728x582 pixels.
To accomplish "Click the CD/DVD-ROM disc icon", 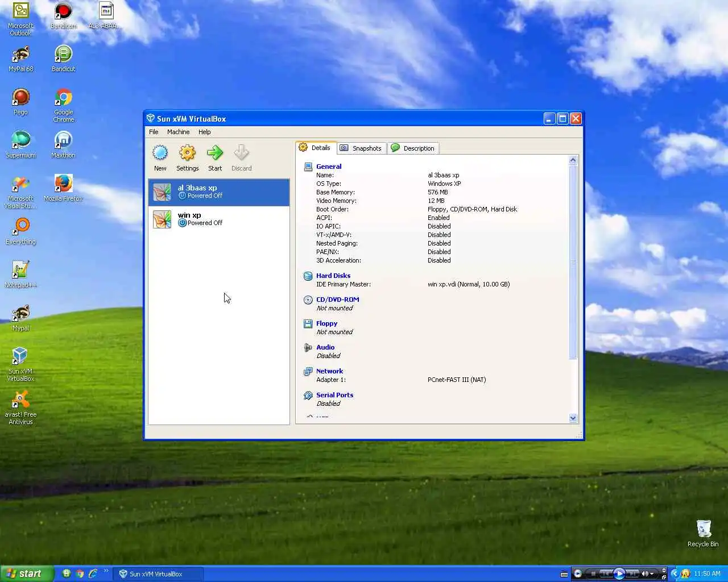I will point(308,300).
